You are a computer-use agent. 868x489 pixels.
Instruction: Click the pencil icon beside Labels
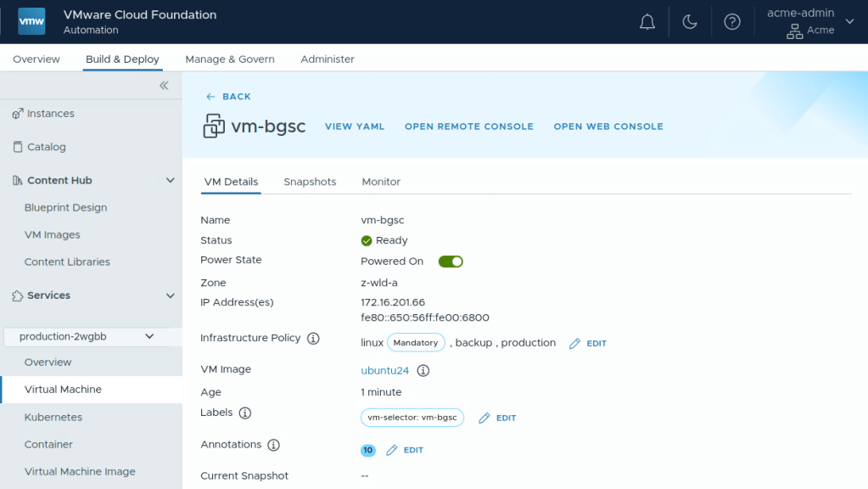click(484, 419)
